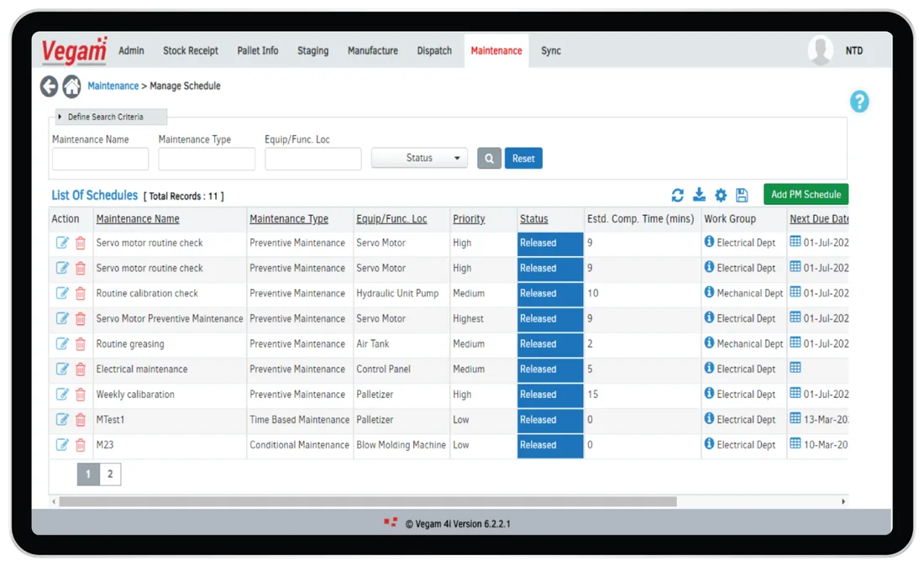This screenshot has height=566, width=924.
Task: Click the horizontal scrollbar thumb
Action: (368, 502)
